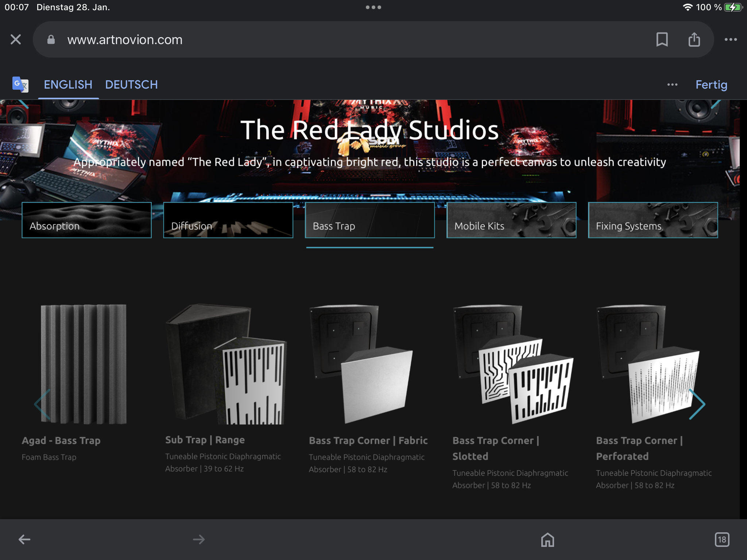Screen dimensions: 747x560
Task: Show next products with right chevron
Action: click(x=697, y=404)
